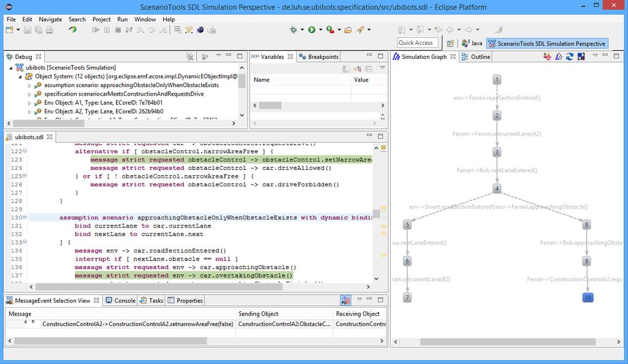Expand Env Object A1 tree item
Viewport: 628px width, 364px height.
coord(29,103)
